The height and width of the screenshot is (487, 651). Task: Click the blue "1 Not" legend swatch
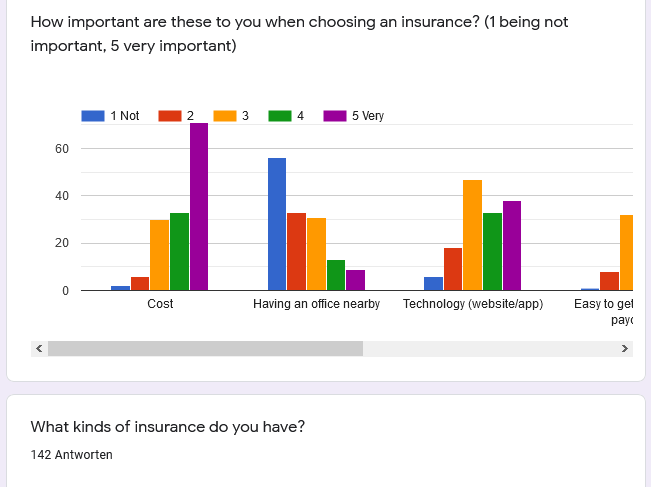point(93,116)
